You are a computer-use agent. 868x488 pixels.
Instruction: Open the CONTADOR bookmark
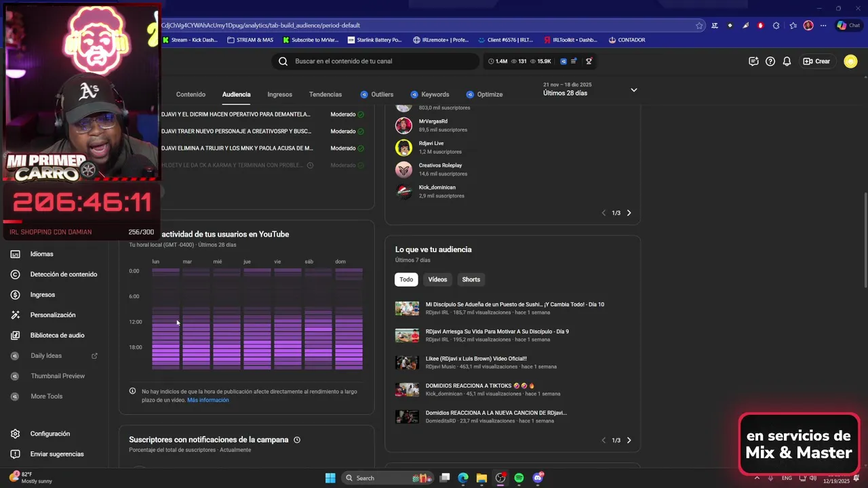(627, 40)
